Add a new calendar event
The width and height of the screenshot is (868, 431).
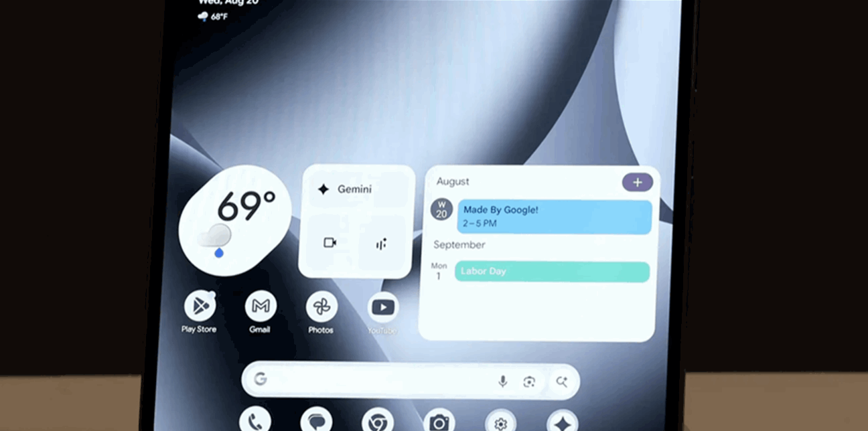click(x=638, y=182)
